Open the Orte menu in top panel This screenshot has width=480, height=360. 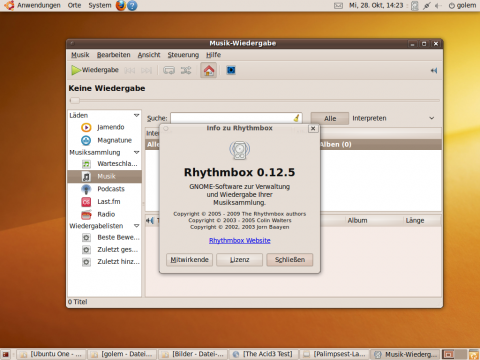click(x=74, y=5)
